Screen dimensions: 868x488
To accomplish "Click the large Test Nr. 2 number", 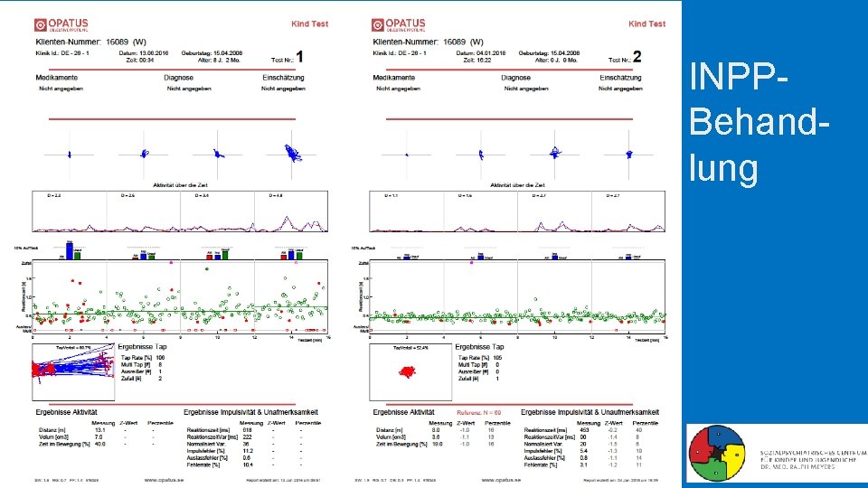I will point(637,57).
